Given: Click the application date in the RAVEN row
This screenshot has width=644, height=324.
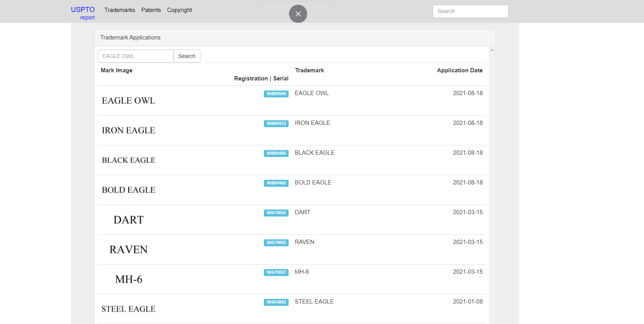Looking at the screenshot, I should click(x=468, y=242).
